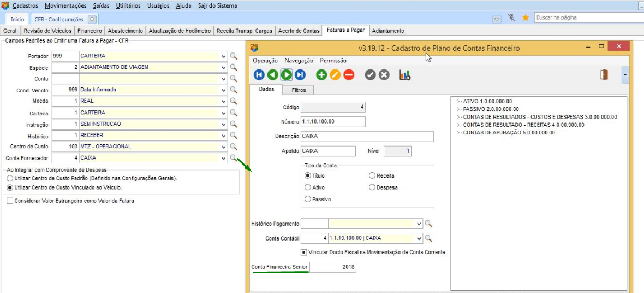Open the Movimentações menu
Screen dimensions: 644x293
[65, 5]
